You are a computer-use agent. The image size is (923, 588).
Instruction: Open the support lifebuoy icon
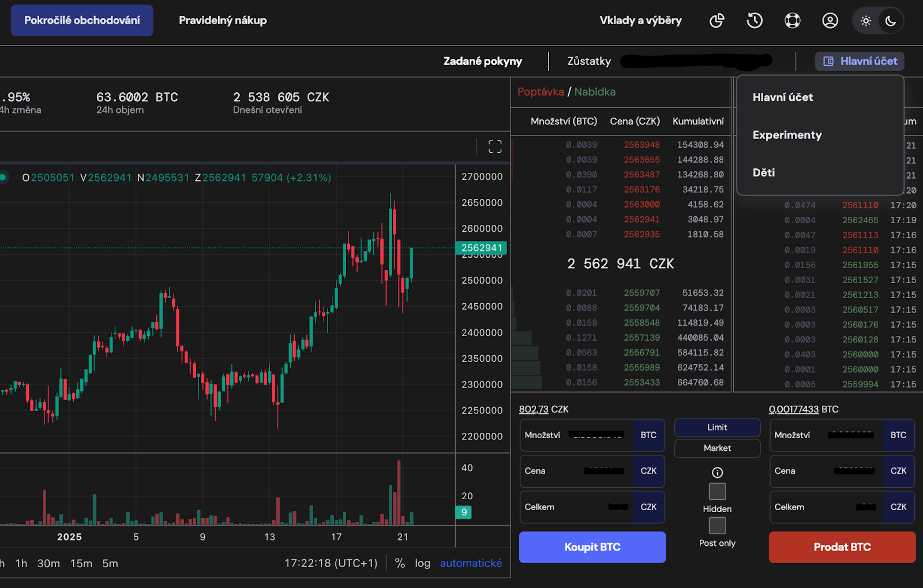tap(793, 21)
